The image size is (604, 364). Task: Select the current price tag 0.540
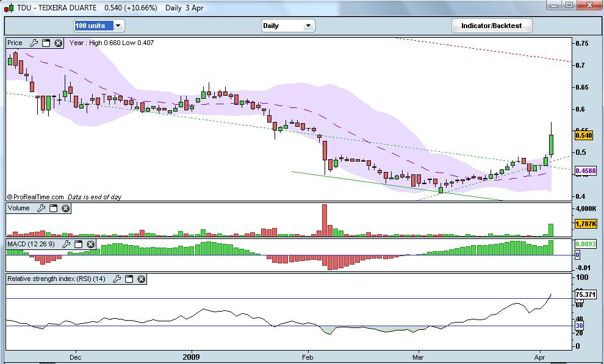pos(584,135)
